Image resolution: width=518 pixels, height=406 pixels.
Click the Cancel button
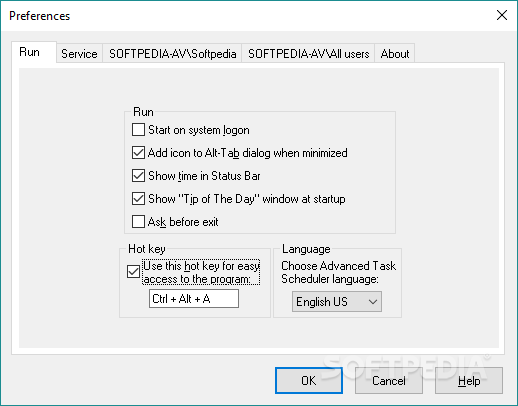[x=389, y=381]
